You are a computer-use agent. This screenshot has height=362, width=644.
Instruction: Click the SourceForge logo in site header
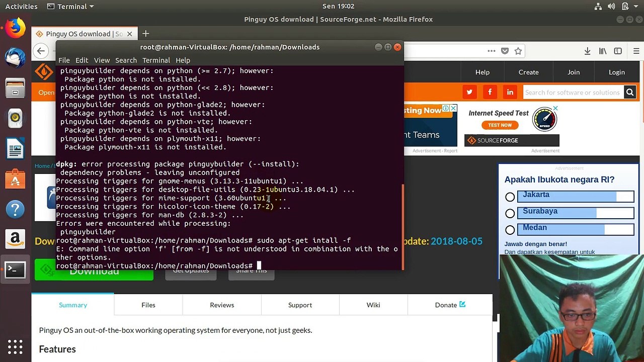tap(43, 72)
